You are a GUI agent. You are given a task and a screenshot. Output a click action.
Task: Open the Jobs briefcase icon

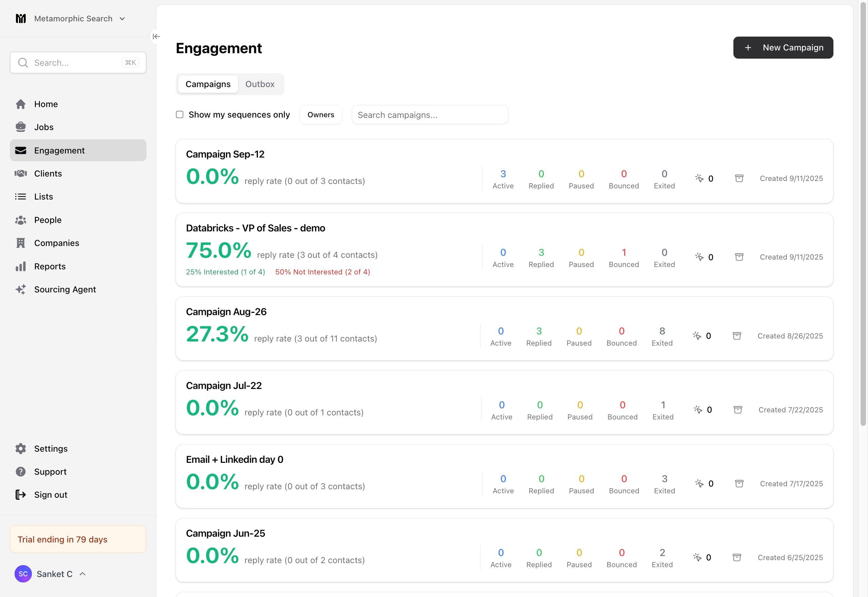[21, 127]
